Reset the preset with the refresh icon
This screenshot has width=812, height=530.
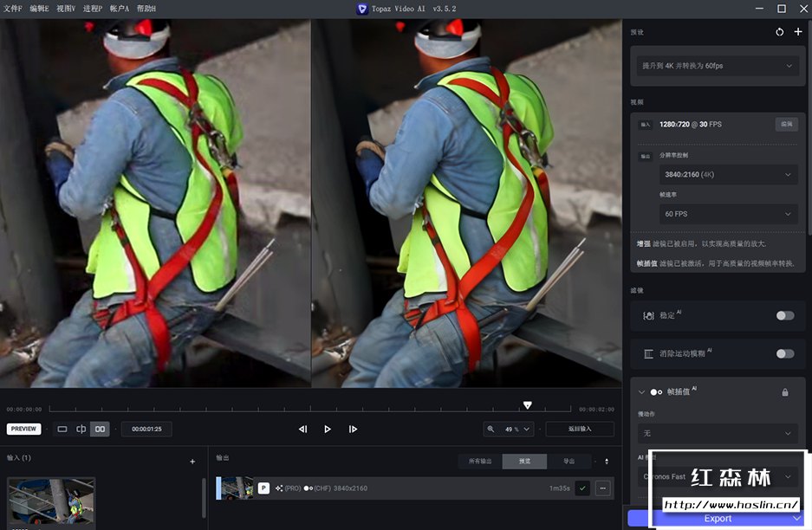click(780, 32)
